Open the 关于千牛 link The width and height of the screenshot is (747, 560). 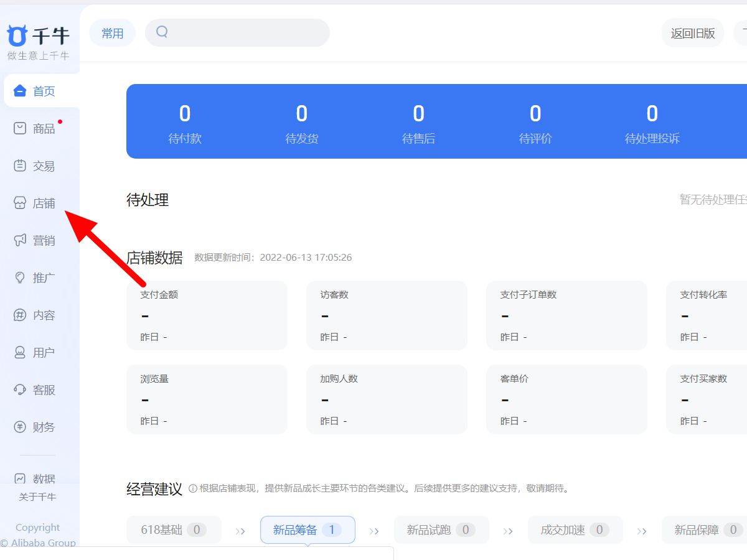pos(39,497)
